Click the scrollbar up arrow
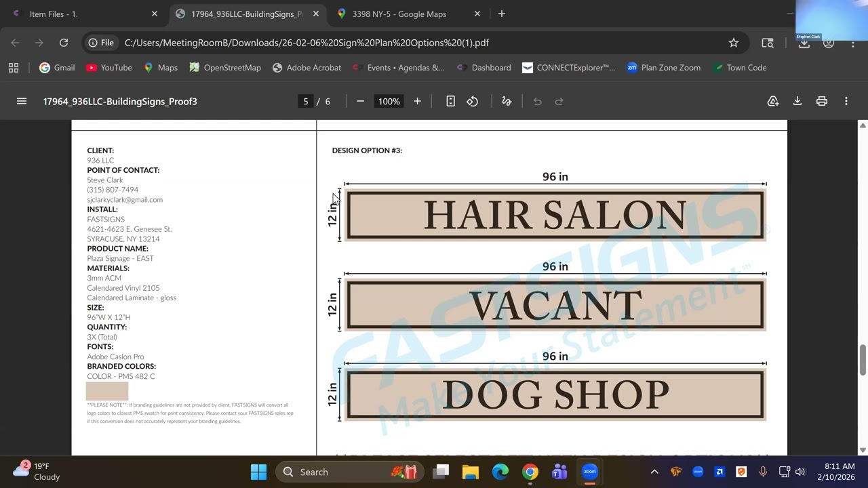 point(863,125)
